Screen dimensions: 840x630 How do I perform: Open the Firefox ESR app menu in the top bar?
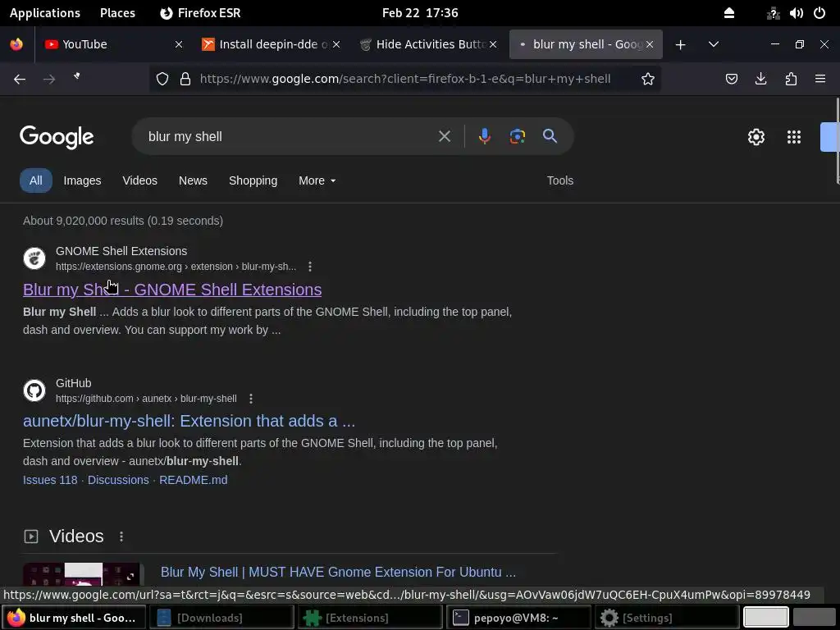tap(200, 13)
